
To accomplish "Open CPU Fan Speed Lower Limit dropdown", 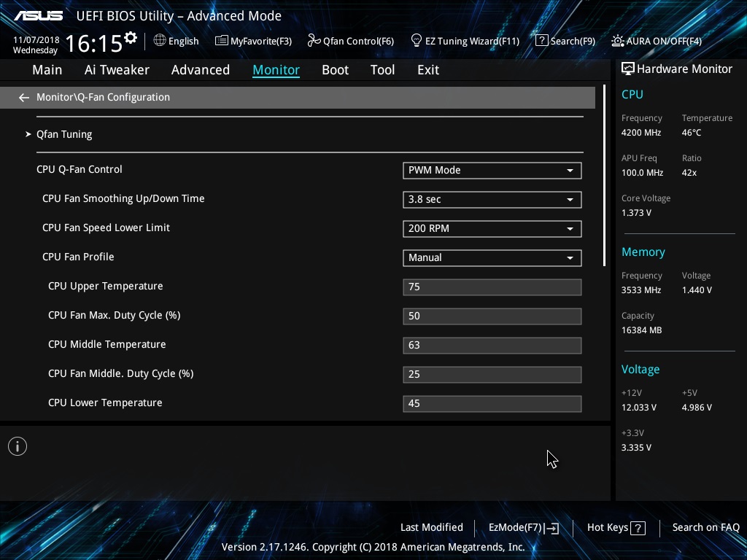I will [x=492, y=228].
